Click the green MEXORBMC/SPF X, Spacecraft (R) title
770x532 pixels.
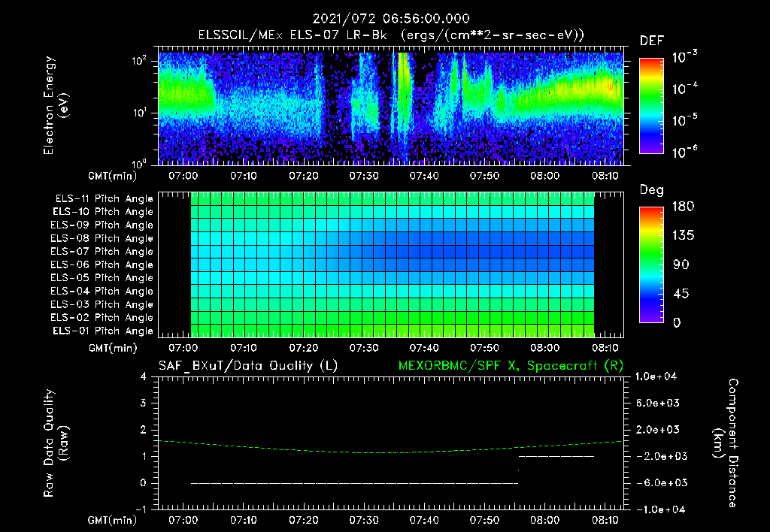pos(511,366)
